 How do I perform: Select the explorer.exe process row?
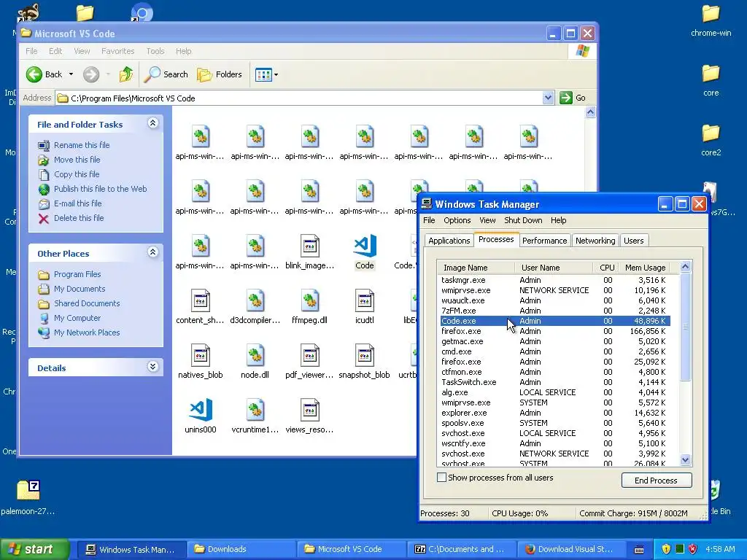(555, 413)
